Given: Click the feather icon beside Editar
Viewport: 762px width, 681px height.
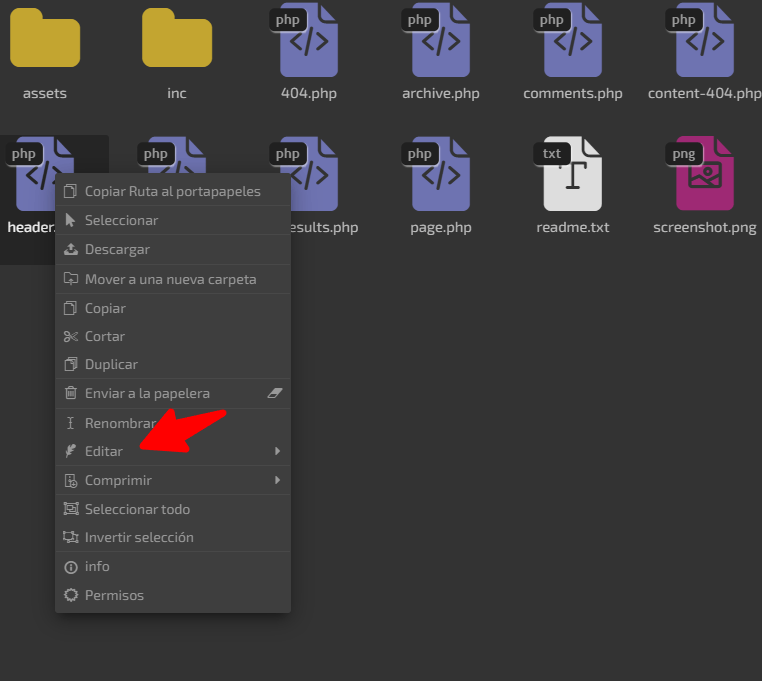Looking at the screenshot, I should 70,451.
